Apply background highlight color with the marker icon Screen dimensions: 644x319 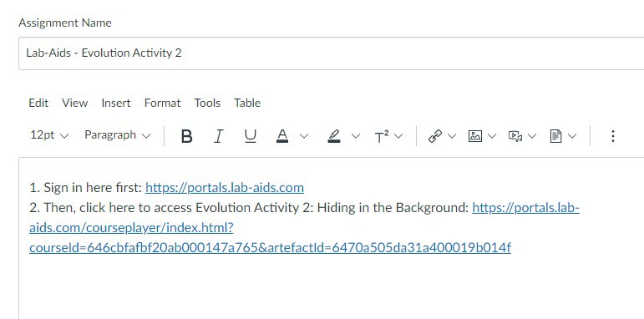coord(334,136)
